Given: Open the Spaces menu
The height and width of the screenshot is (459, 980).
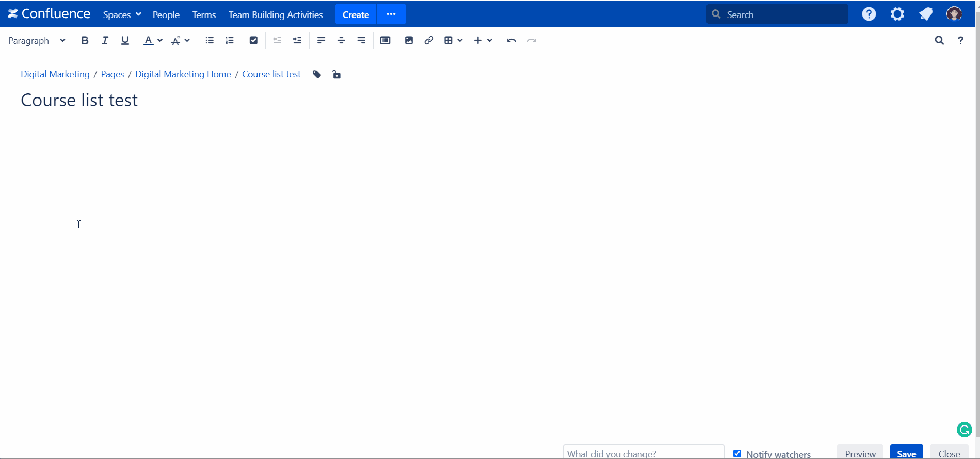Looking at the screenshot, I should pyautogui.click(x=122, y=14).
